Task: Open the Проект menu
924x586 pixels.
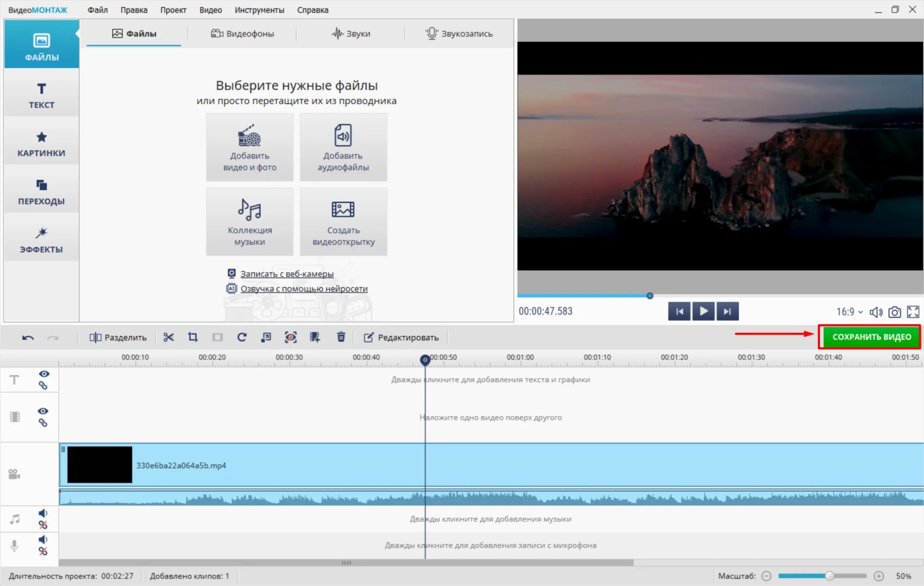Action: click(173, 10)
